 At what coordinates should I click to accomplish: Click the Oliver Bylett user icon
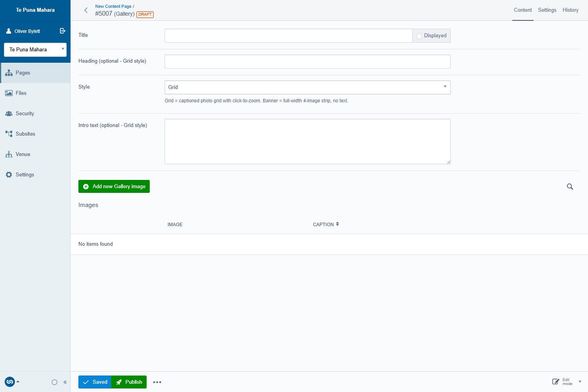[9, 31]
